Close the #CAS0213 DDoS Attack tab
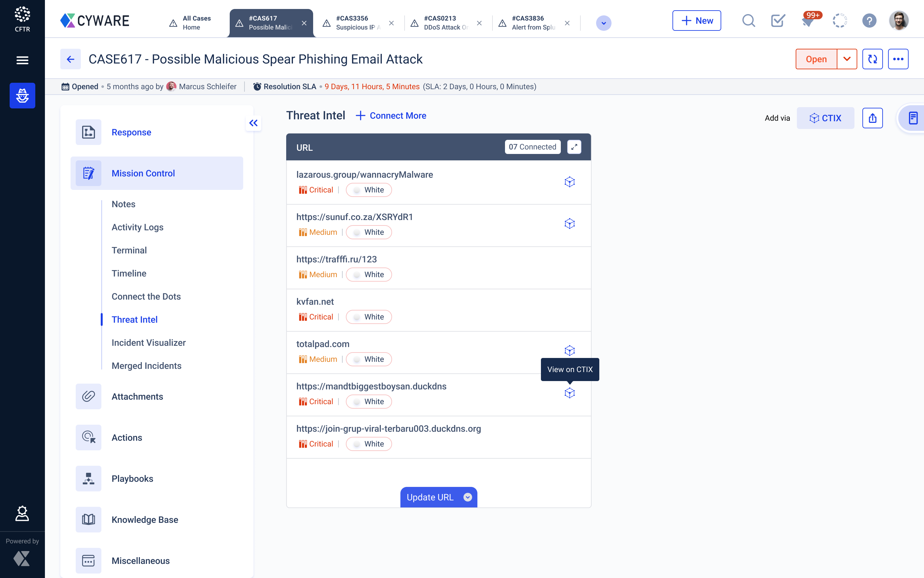Viewport: 924px width, 578px height. click(479, 23)
